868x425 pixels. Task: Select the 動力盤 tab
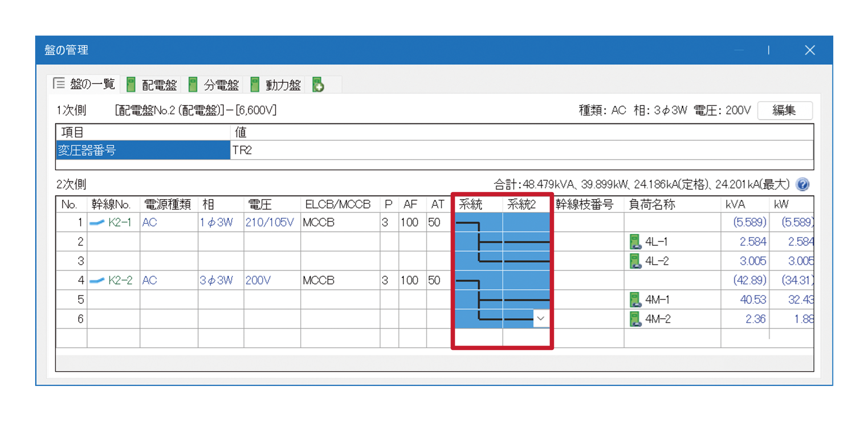276,85
